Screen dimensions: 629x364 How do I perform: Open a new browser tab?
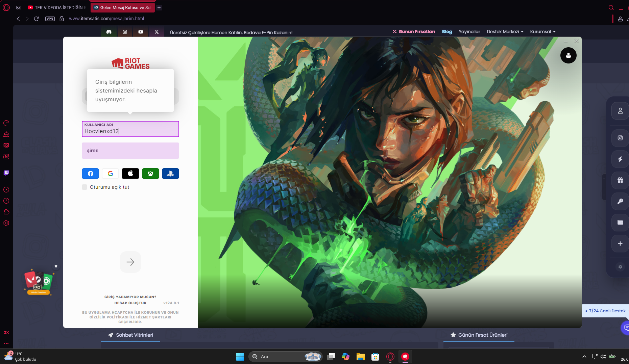[x=159, y=7]
